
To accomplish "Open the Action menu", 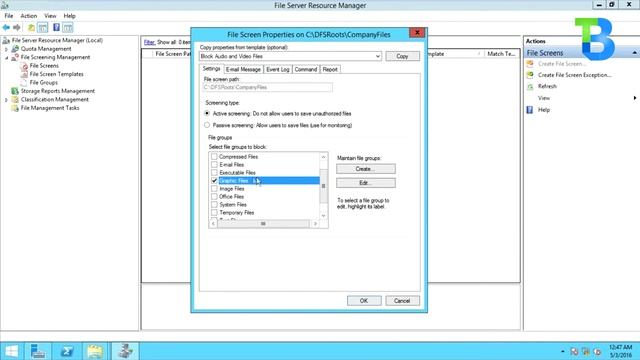I will point(29,16).
